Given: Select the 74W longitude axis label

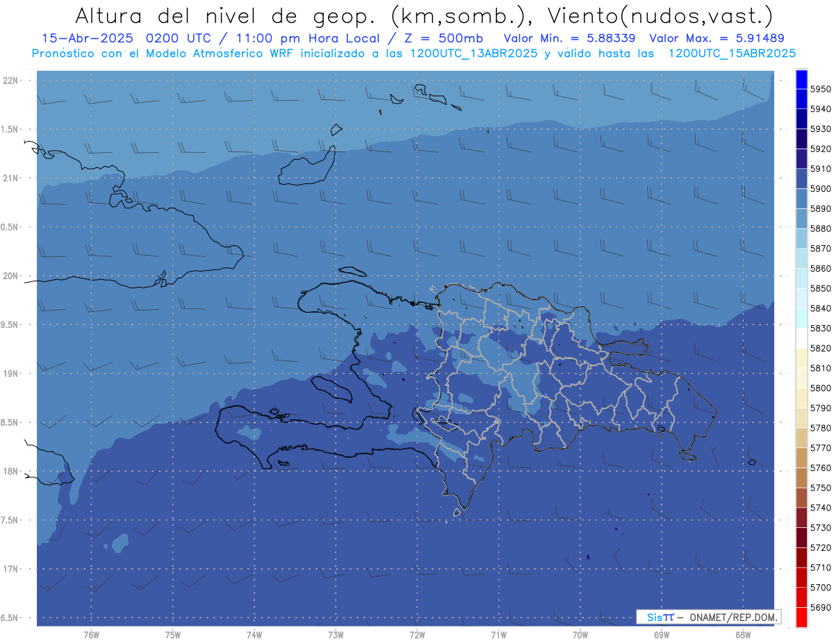Looking at the screenshot, I should (x=254, y=635).
